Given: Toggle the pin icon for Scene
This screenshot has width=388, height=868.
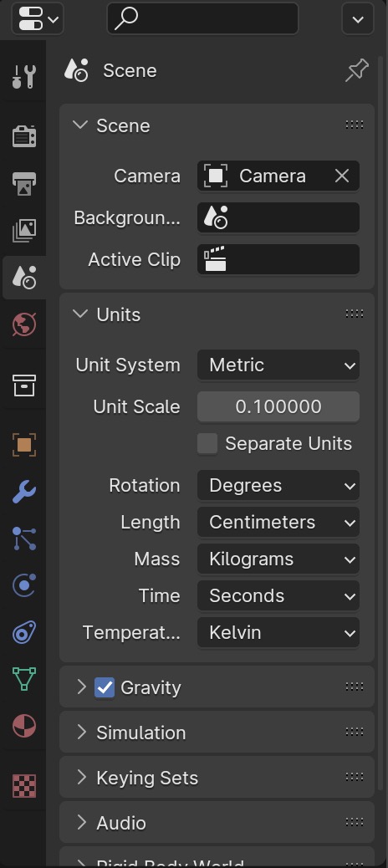Looking at the screenshot, I should coord(357,71).
